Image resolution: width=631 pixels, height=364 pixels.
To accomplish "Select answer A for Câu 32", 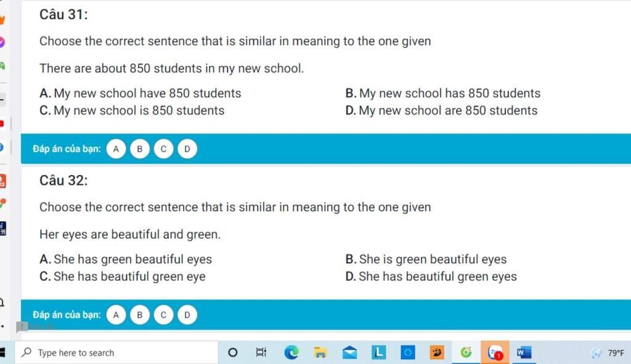I will 116,315.
